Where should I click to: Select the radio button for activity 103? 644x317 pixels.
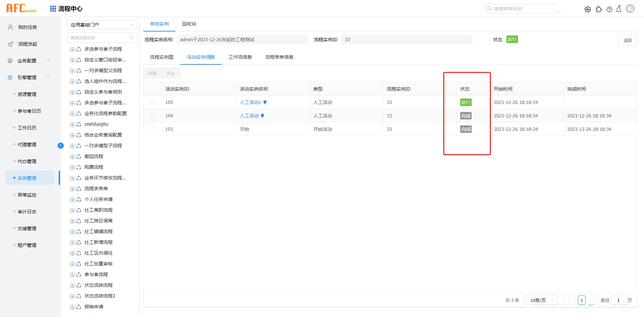tap(153, 129)
